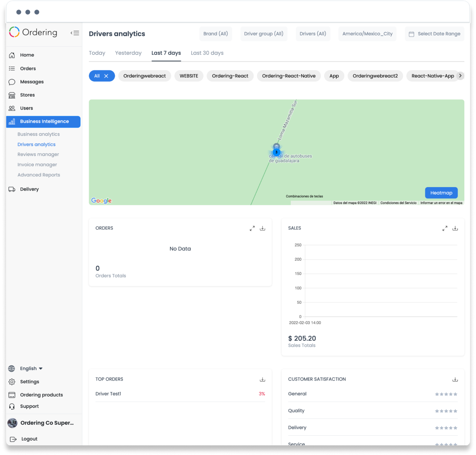Switch to the Yesterday tab
This screenshot has height=455, width=476.
128,53
